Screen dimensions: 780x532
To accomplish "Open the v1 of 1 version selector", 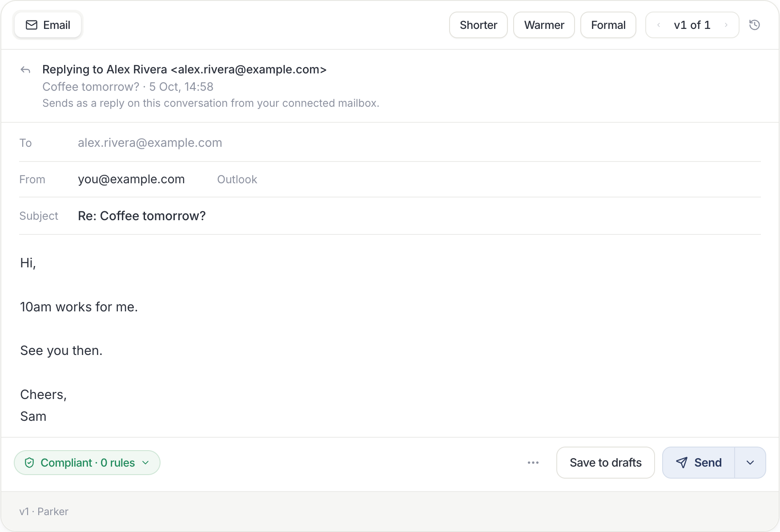I will coord(692,25).
